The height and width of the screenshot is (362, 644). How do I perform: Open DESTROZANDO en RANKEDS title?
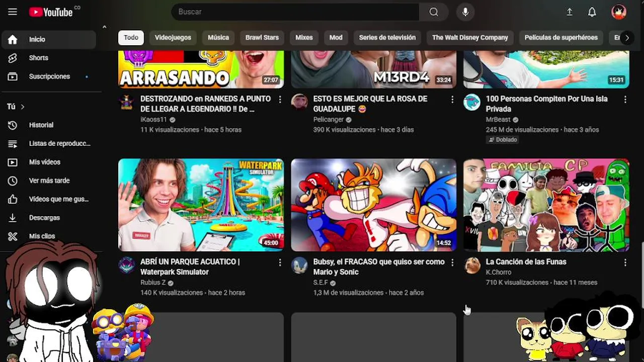[x=205, y=104]
